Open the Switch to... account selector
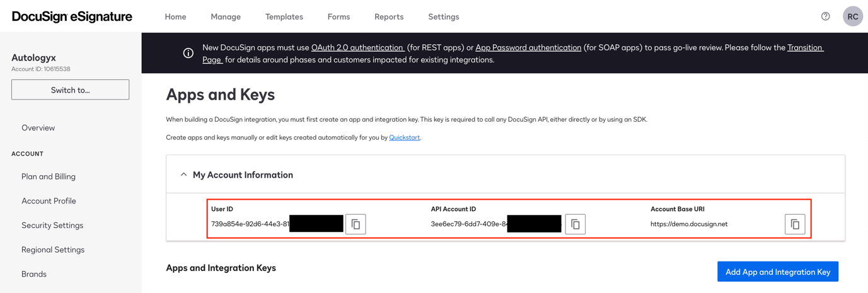 click(x=70, y=89)
